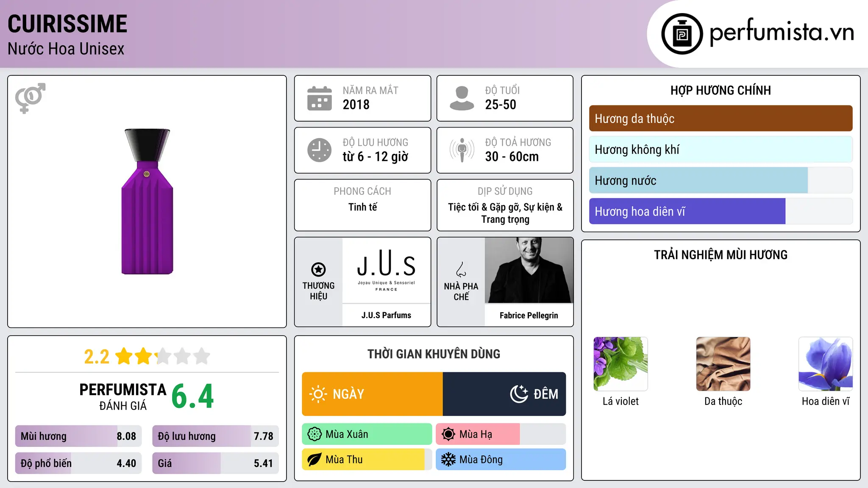This screenshot has width=868, height=488.
Task: Click the PERFUMISTA ĐÁNH GIÁ label
Action: point(123,396)
